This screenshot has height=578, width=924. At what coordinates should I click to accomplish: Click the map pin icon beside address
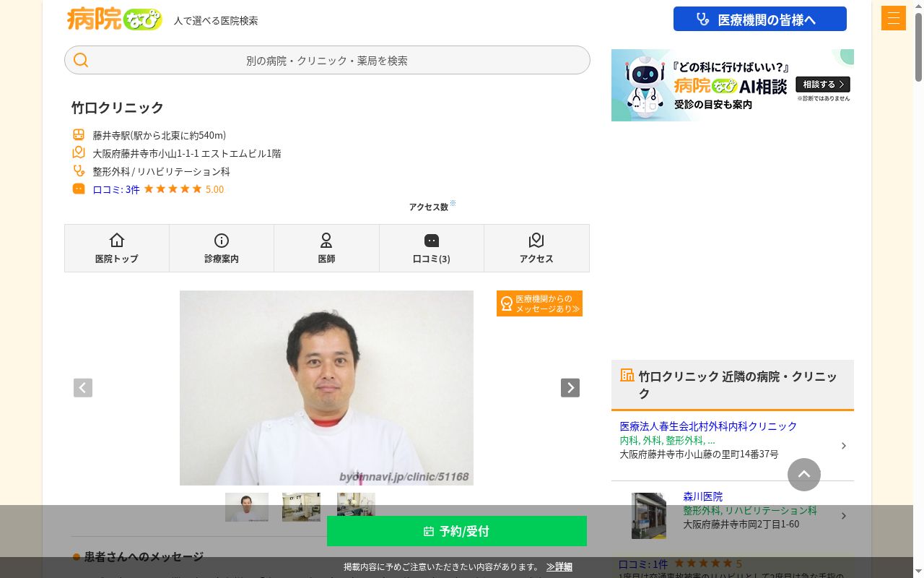79,152
